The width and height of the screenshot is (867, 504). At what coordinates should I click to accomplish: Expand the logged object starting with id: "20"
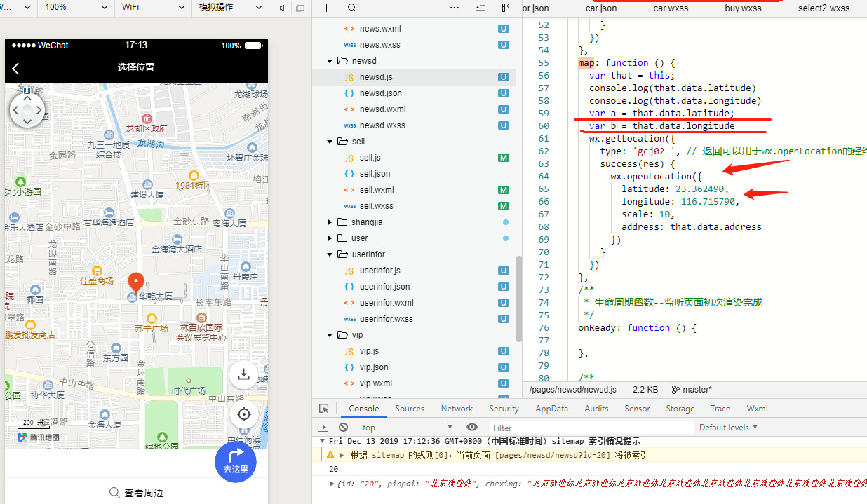(332, 484)
